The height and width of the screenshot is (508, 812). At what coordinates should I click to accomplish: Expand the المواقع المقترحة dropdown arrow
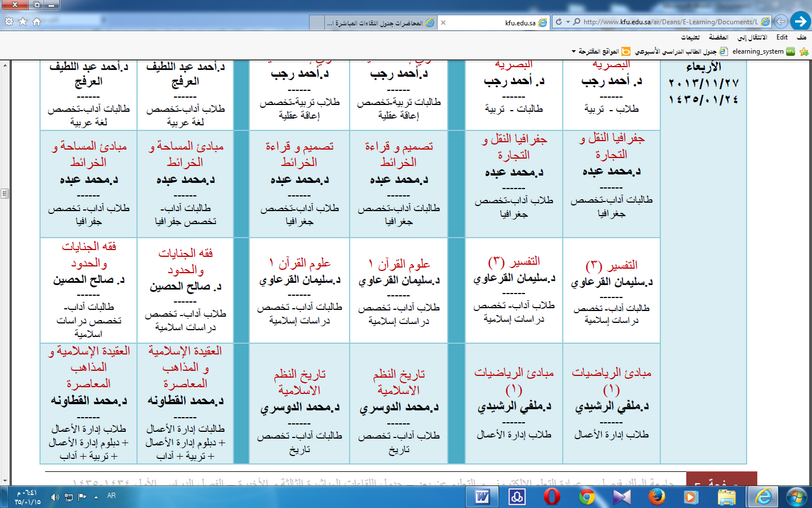573,51
